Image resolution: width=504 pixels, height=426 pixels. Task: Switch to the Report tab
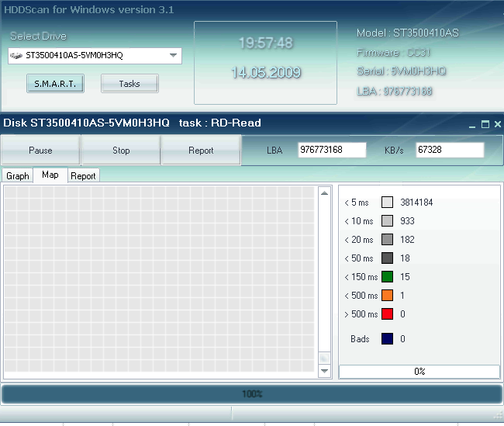pos(83,176)
